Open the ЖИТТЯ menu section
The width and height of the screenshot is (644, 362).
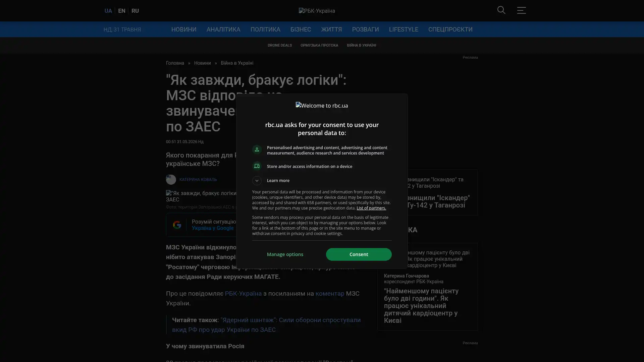[x=331, y=29]
